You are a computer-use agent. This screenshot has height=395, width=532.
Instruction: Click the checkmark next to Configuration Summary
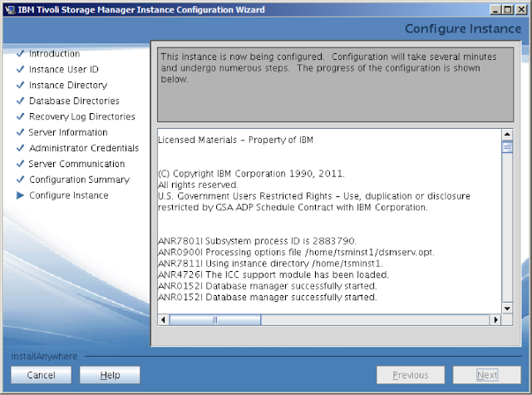point(20,179)
